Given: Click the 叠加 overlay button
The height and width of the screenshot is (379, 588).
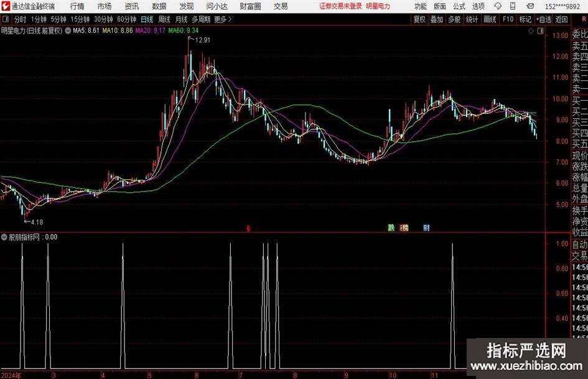Looking at the screenshot, I should point(437,19).
